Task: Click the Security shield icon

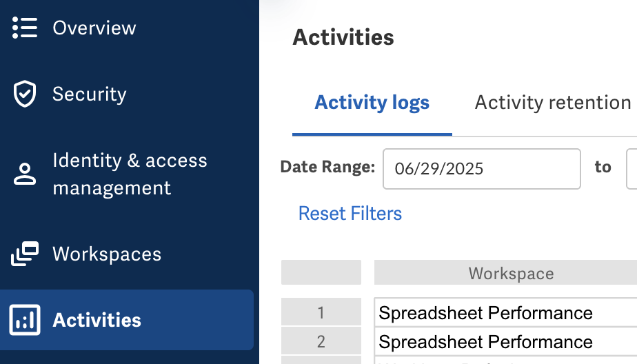Action: (x=25, y=94)
